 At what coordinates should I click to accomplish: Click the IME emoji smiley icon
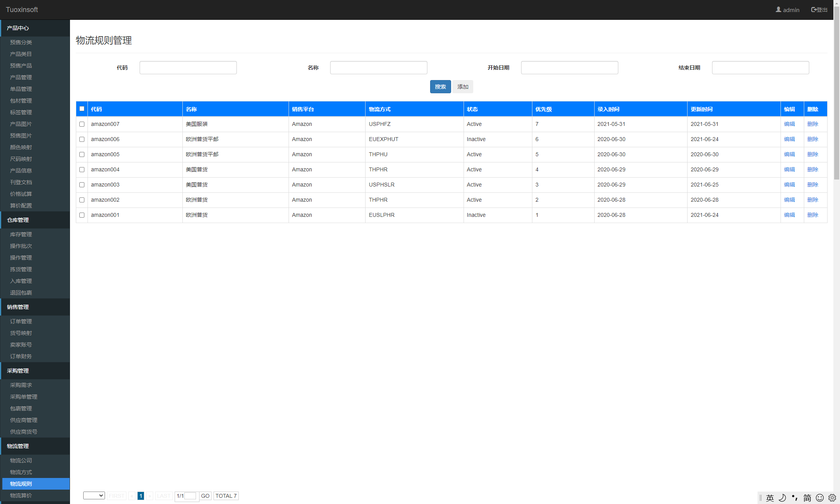[819, 498]
